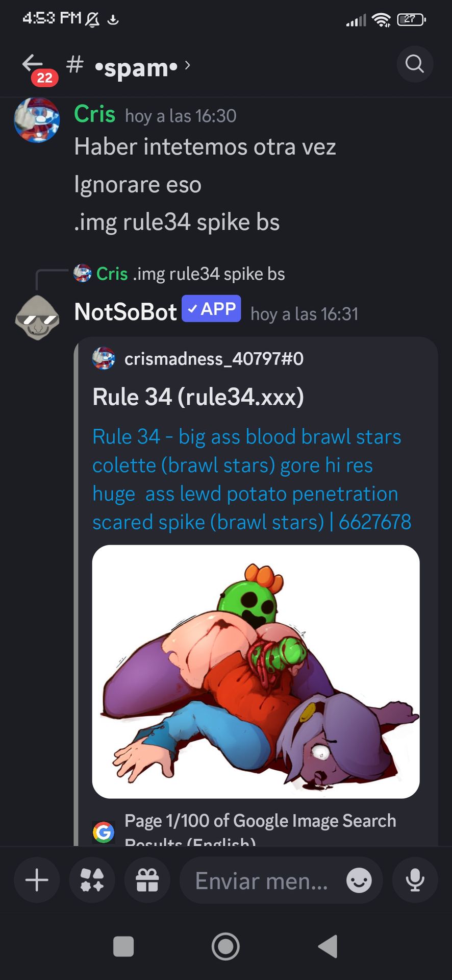Tap the embed author's small avatar

(104, 358)
